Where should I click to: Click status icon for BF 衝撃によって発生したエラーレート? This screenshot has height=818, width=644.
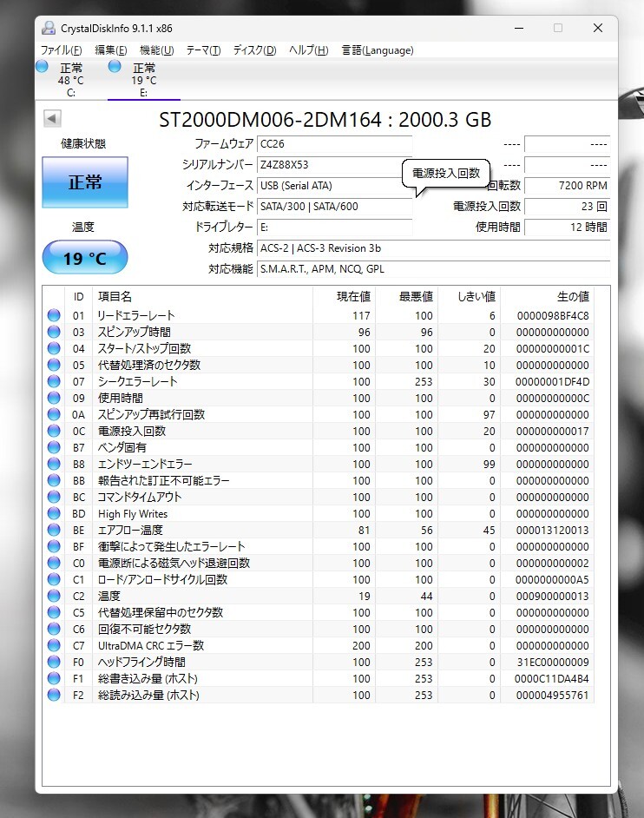(54, 546)
